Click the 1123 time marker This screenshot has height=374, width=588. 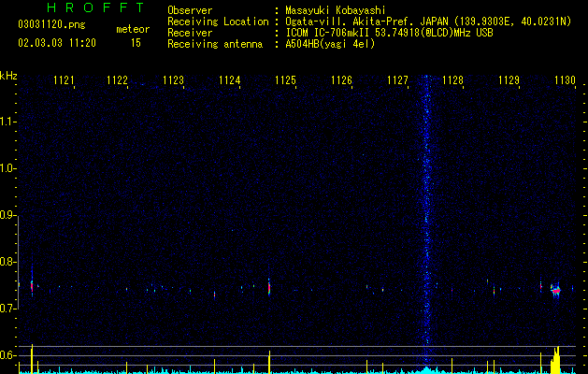tap(173, 80)
